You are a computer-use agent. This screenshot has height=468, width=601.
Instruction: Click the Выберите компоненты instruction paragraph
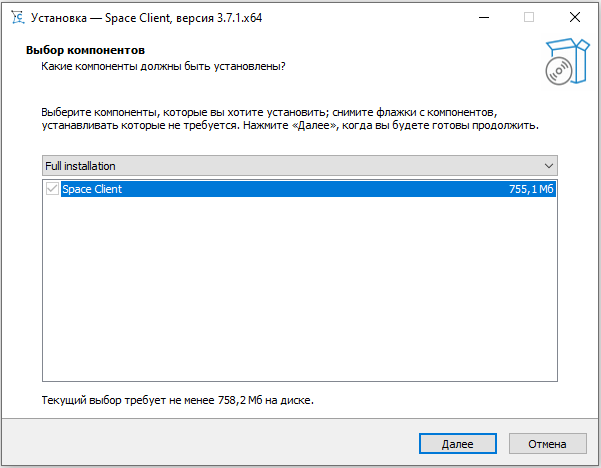tap(290, 119)
